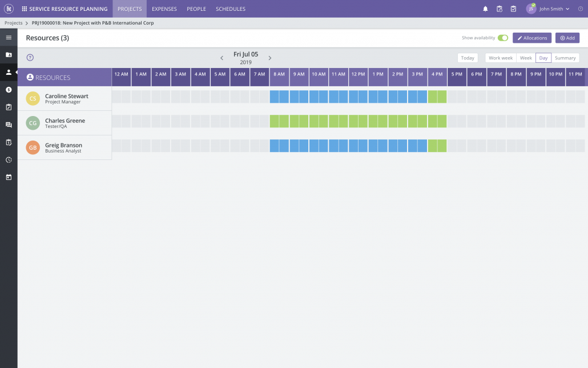
Task: Click the 11 PM column header
Action: click(575, 77)
